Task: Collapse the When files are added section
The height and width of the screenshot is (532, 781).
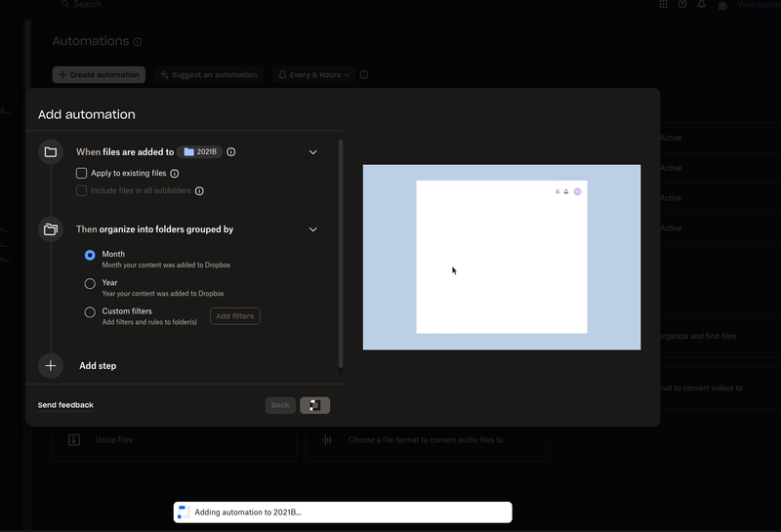Action: (x=312, y=152)
